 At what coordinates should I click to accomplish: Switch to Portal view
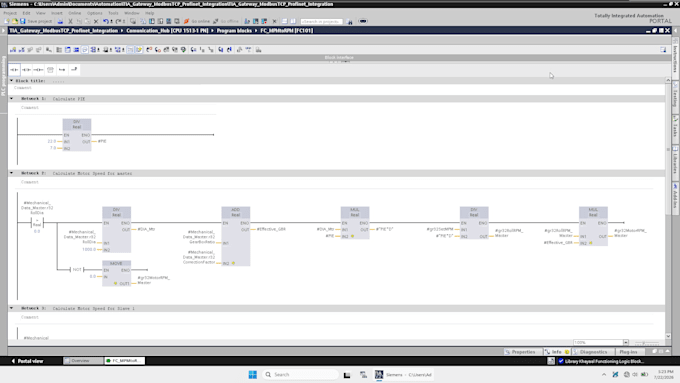[x=27, y=361]
